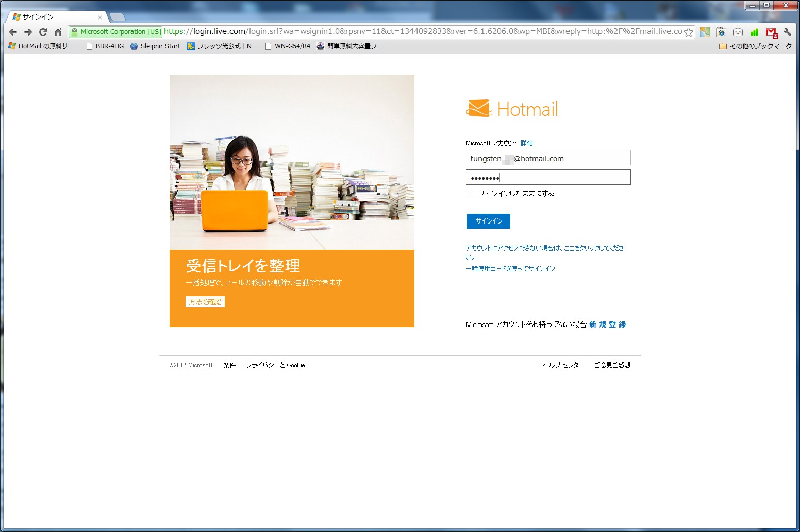Click the Hotmail envelope logo
This screenshot has height=532, width=800.
click(x=479, y=108)
